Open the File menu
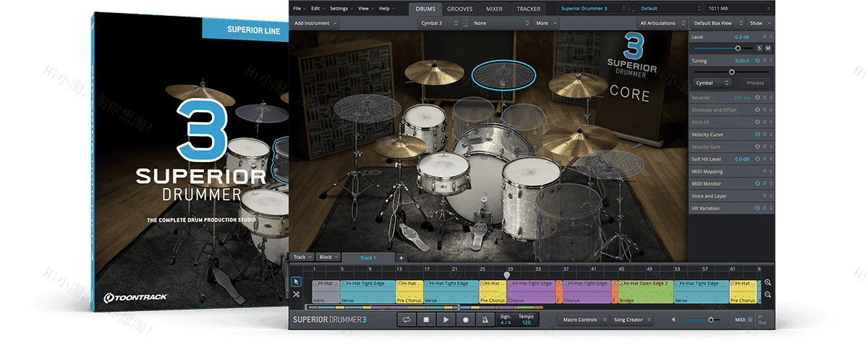The height and width of the screenshot is (353, 868). [x=299, y=9]
